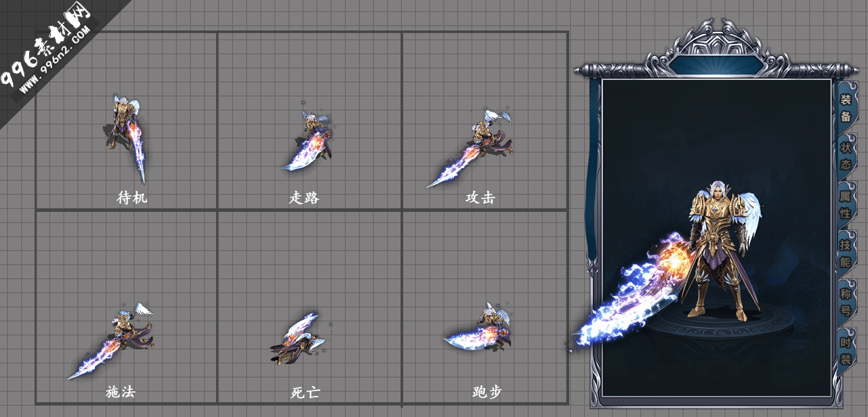
Task: Show the 称号 titles tab
Action: 846,302
